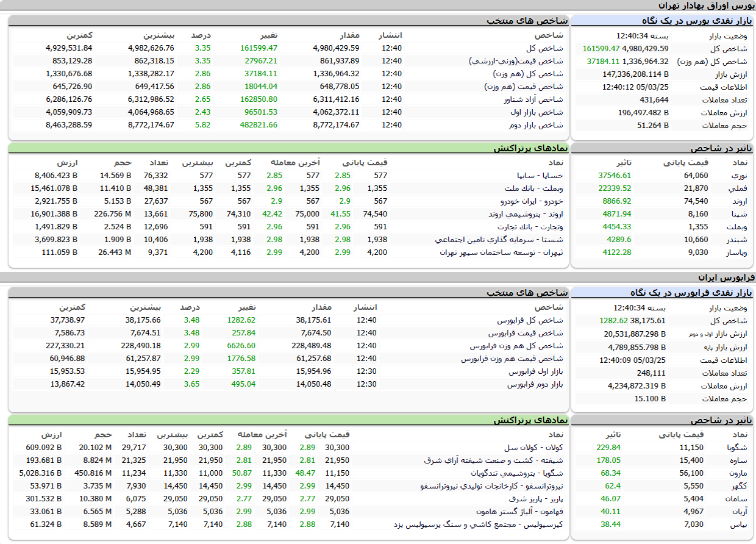Click the percent value 5.82
Screen dimensions: 756x544
(x=202, y=125)
